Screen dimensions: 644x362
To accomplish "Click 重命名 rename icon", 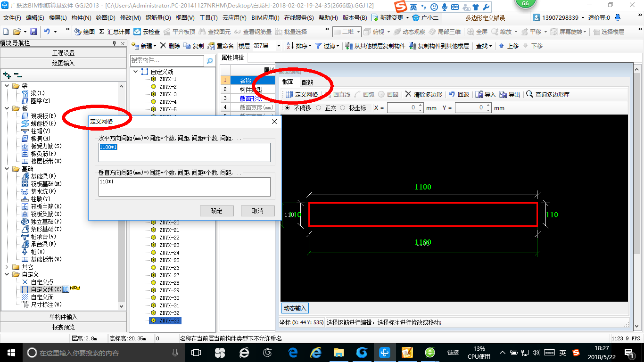I will point(221,46).
